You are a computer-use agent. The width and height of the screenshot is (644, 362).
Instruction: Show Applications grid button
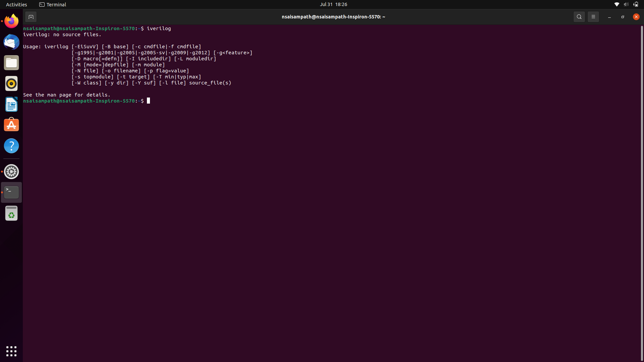(11, 351)
